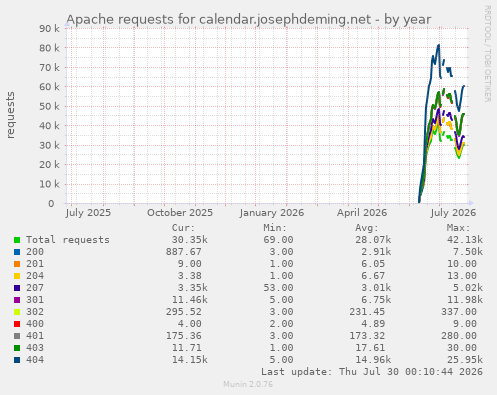Click the 'April 2026' x-axis label
Screen dimensions: 497x395
362,213
